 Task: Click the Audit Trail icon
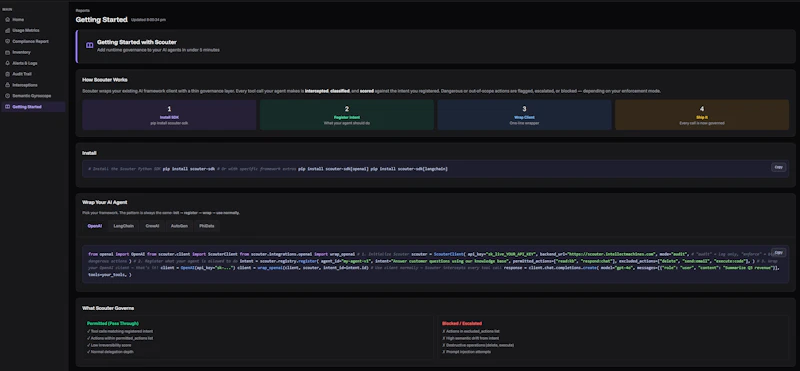tap(7, 74)
